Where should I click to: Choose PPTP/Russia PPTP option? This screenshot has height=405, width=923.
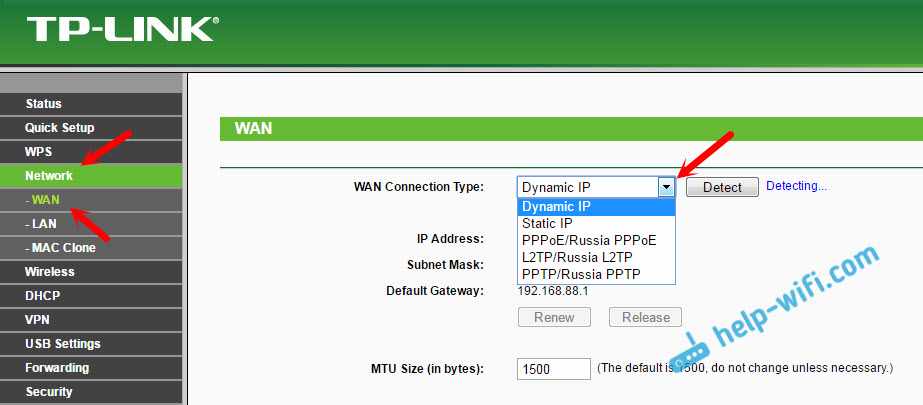click(x=596, y=274)
